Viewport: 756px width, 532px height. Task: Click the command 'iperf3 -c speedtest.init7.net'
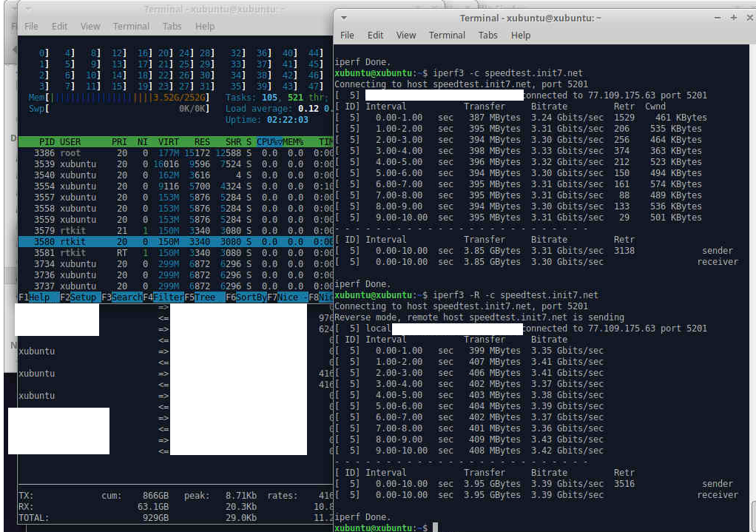(507, 73)
